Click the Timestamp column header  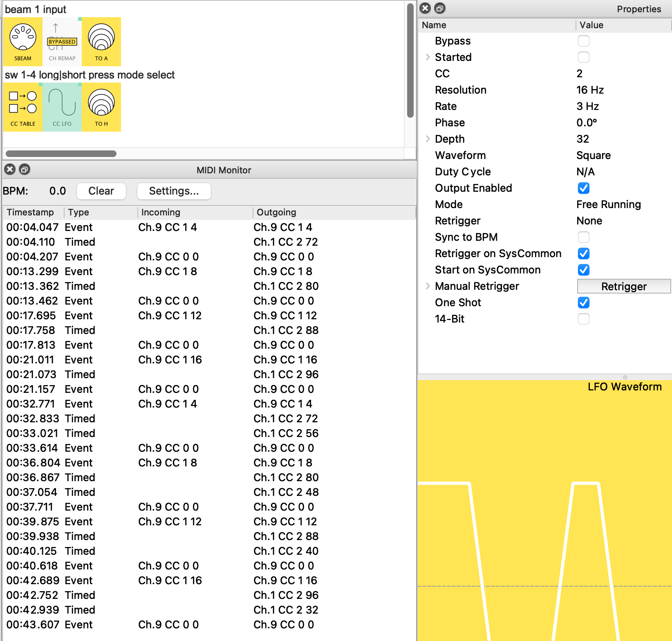pos(30,212)
